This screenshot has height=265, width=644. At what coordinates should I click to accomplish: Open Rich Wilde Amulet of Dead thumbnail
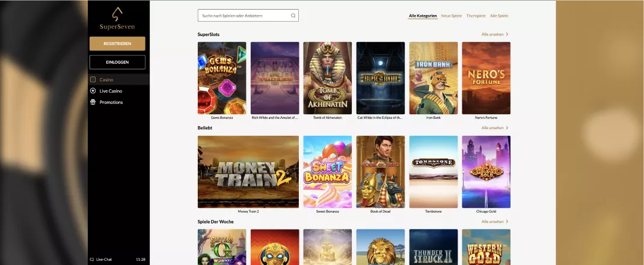point(275,78)
